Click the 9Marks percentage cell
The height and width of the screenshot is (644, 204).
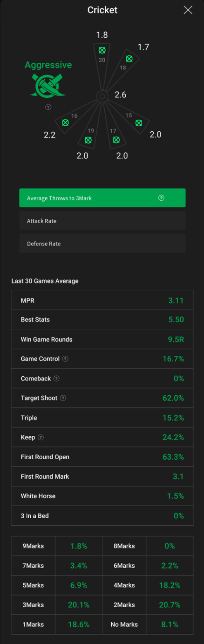pos(79,546)
